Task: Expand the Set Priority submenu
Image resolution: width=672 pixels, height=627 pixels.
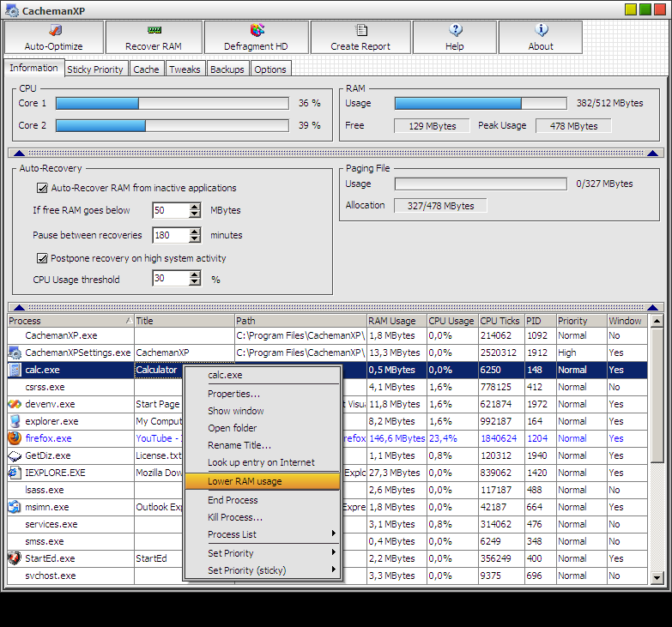Action: (263, 553)
